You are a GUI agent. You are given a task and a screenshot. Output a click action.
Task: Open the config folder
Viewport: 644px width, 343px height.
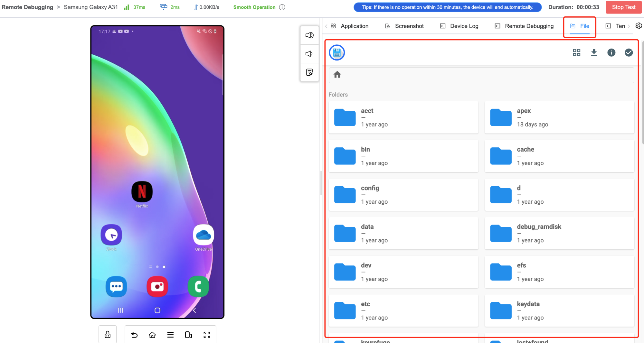coord(403,195)
